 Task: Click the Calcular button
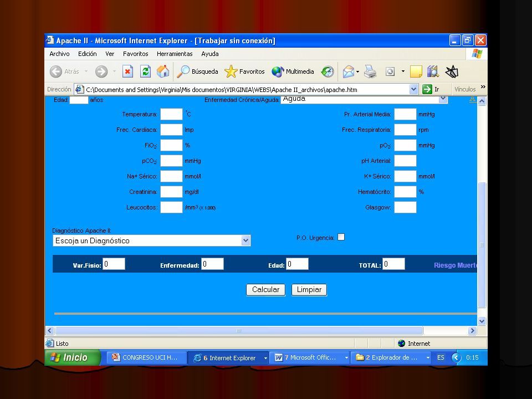[x=265, y=290]
